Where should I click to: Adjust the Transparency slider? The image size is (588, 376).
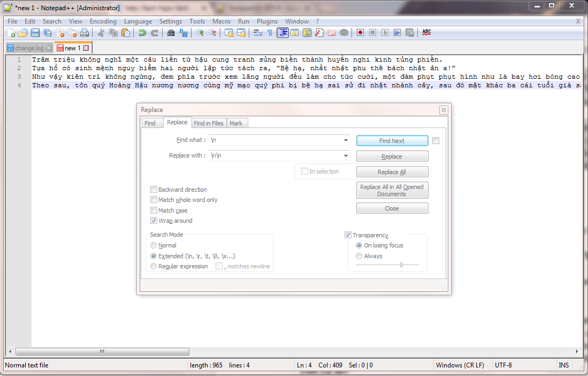[401, 265]
